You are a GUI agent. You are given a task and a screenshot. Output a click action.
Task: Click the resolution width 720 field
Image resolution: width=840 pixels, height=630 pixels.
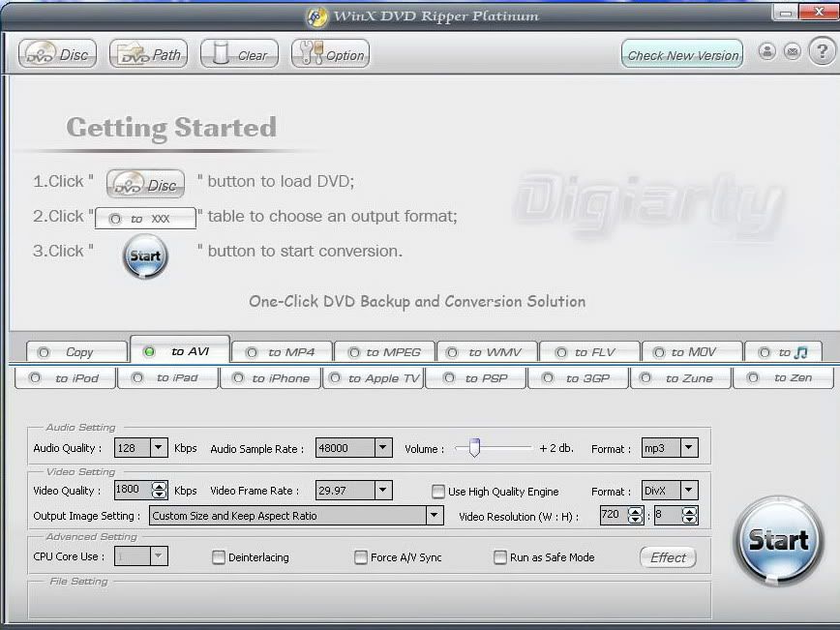pyautogui.click(x=614, y=516)
